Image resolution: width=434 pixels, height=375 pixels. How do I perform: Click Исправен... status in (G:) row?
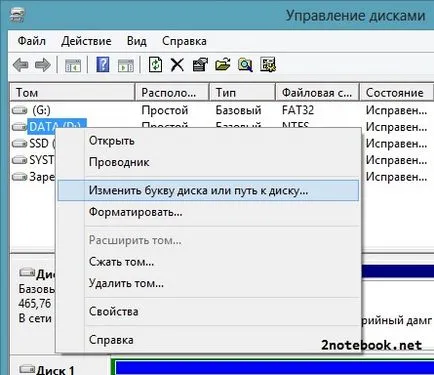pyautogui.click(x=397, y=110)
